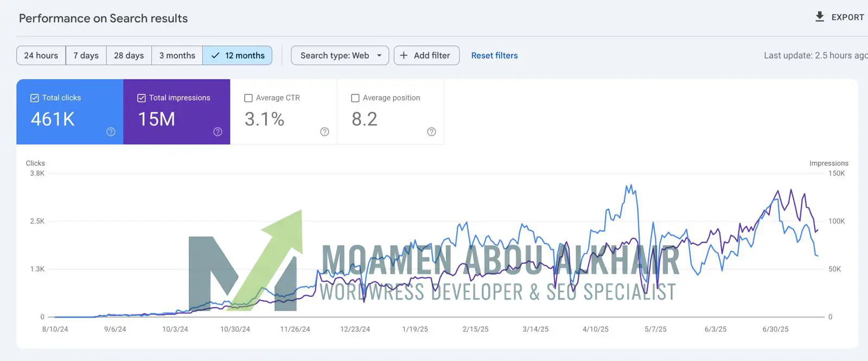Uncheck the Total clicks checkbox
The width and height of the screenshot is (868, 361).
pos(35,98)
